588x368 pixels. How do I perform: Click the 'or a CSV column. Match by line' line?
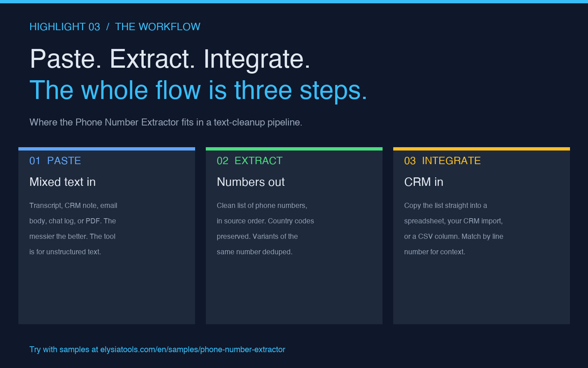pyautogui.click(x=454, y=237)
